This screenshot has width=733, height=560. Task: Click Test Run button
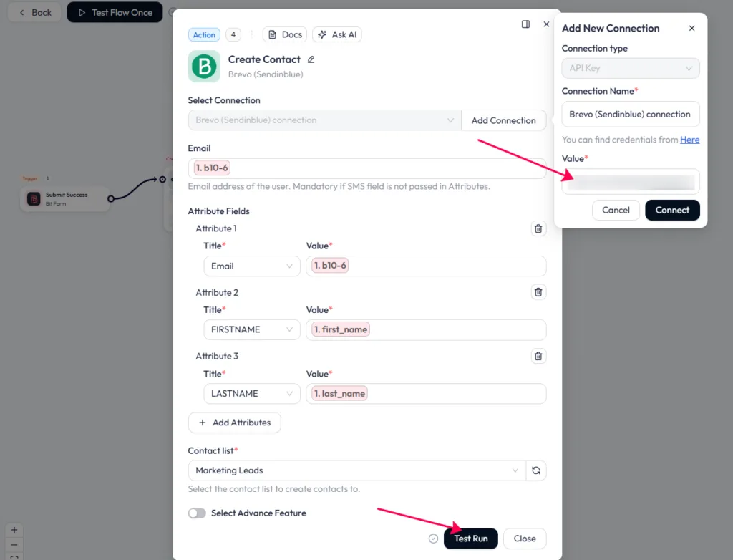pos(471,539)
